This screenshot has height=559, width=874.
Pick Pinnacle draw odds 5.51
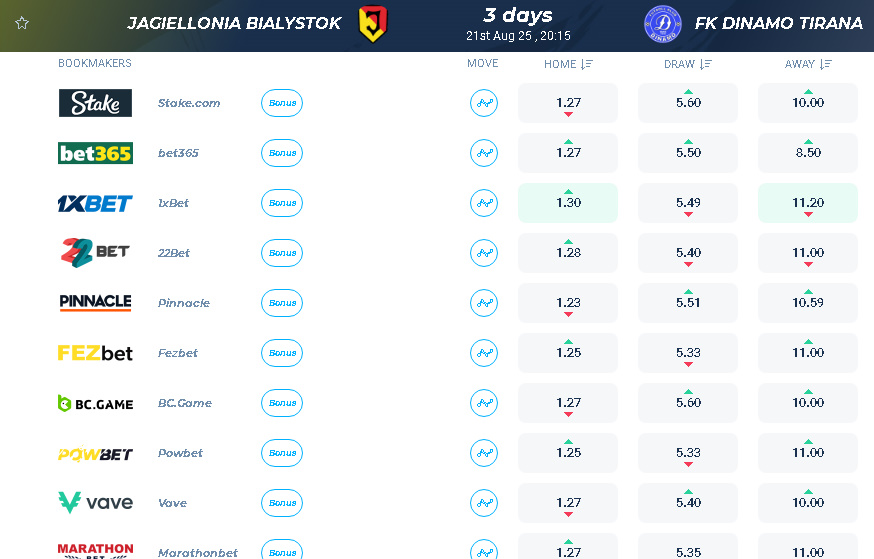point(688,303)
